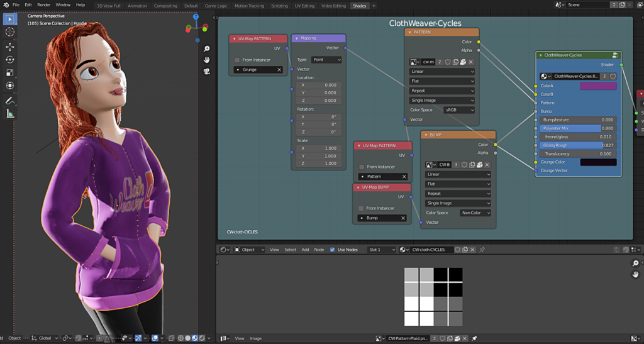The image size is (644, 344).
Task: Enable From Instancer on the Grunge UV-Map node
Action: tap(237, 60)
